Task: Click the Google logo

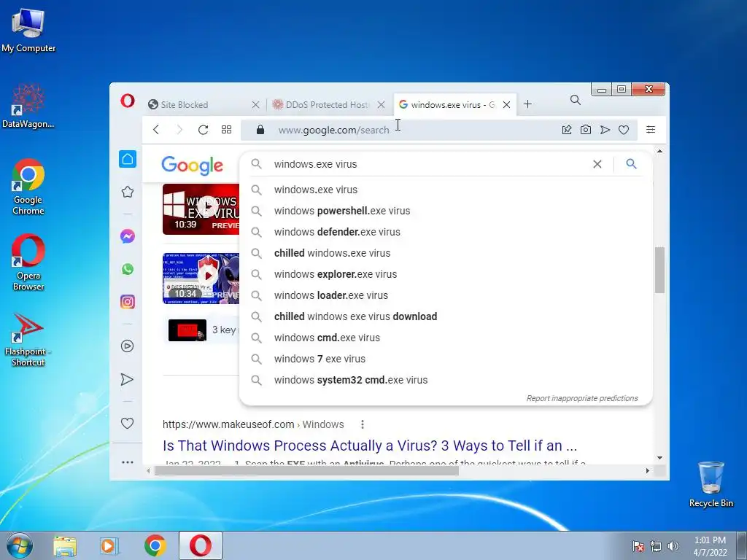Action: tap(192, 166)
